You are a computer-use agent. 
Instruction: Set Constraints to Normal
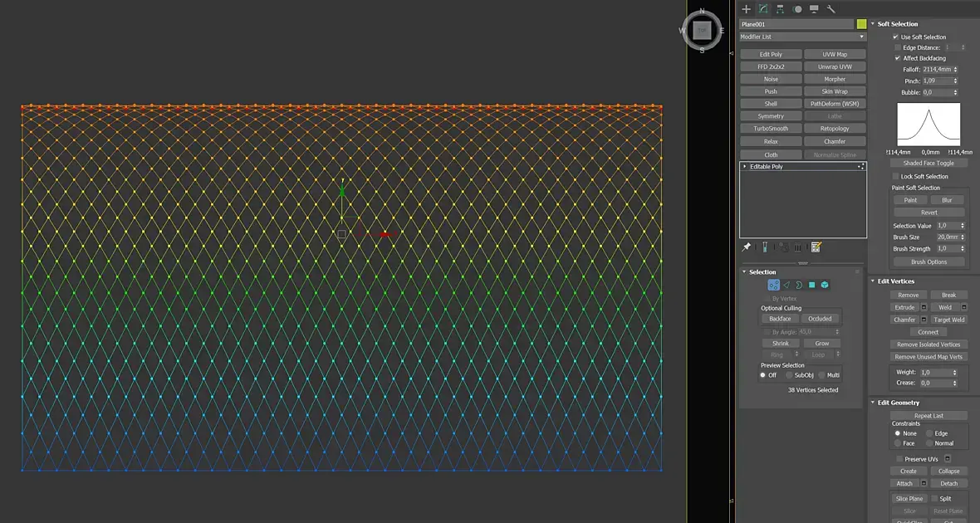[929, 443]
